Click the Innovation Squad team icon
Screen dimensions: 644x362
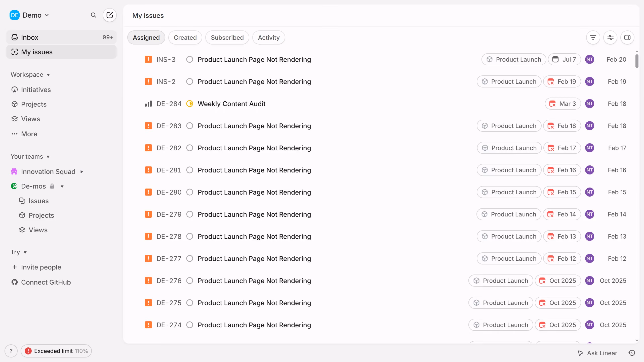pyautogui.click(x=14, y=172)
